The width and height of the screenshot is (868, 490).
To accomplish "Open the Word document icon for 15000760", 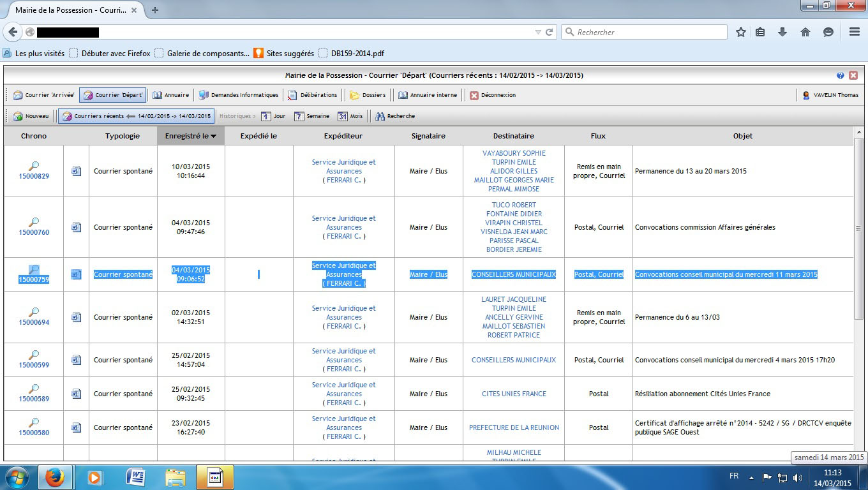I will pyautogui.click(x=76, y=227).
